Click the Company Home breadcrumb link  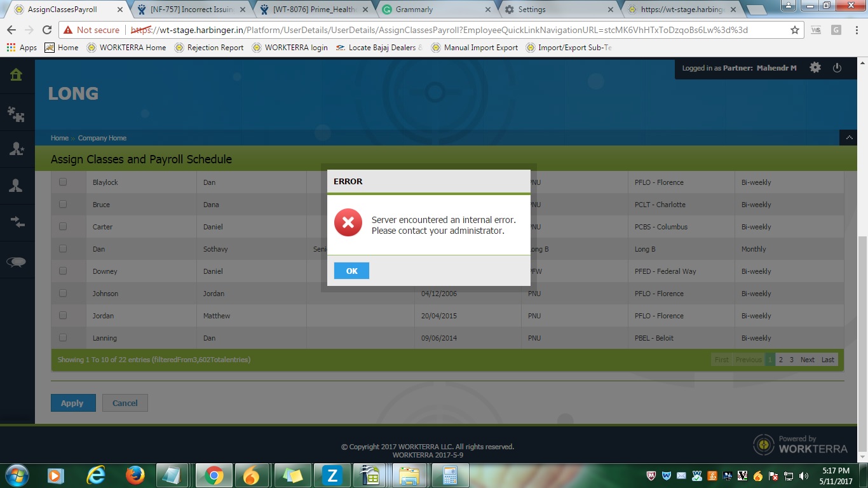tap(102, 138)
